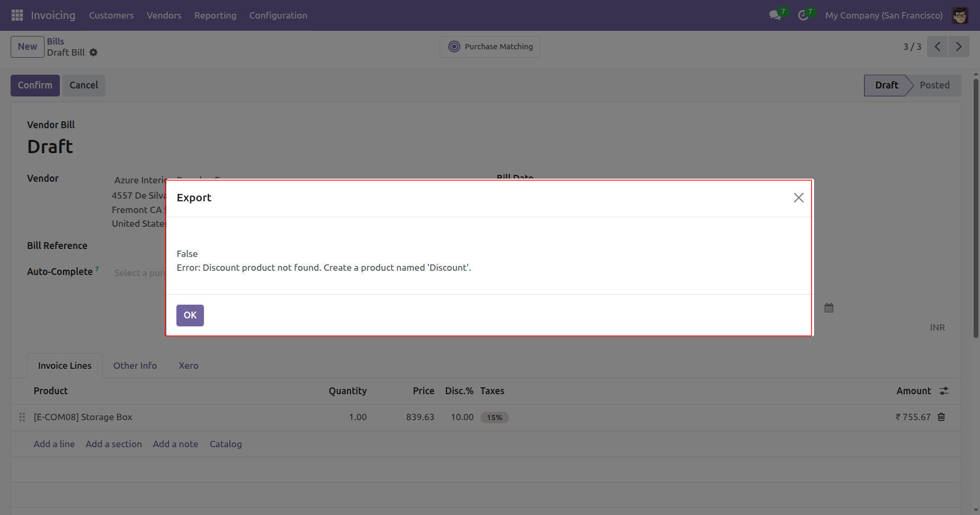Click the INR currency field
Screen dimensions: 980x515
937,327
